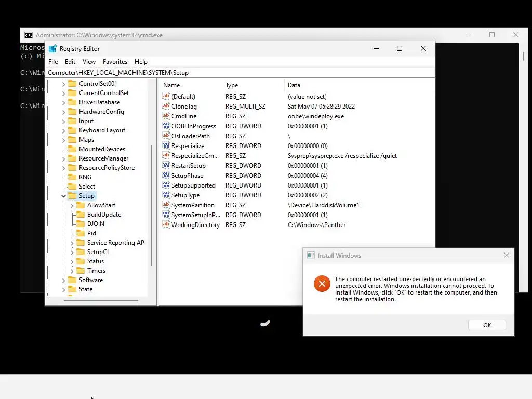Select the OOBEInProgress DWORD icon
This screenshot has width=532, height=399.
point(166,126)
